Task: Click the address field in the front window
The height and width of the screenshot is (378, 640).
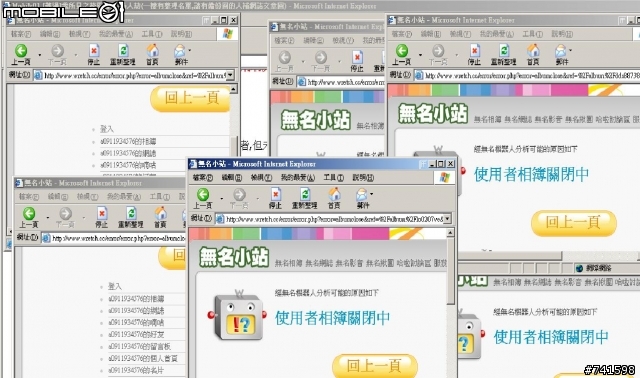Action: (334, 219)
